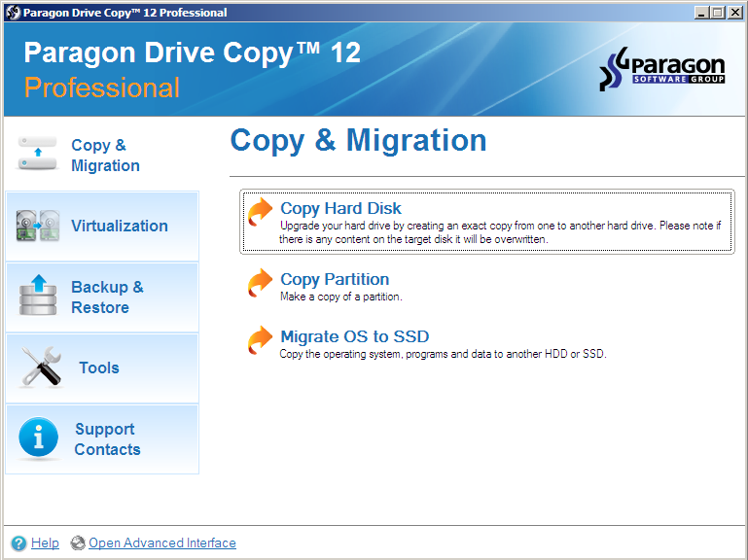Image resolution: width=748 pixels, height=560 pixels.
Task: Click the orange arrow beside Copy Partition
Action: 261,282
